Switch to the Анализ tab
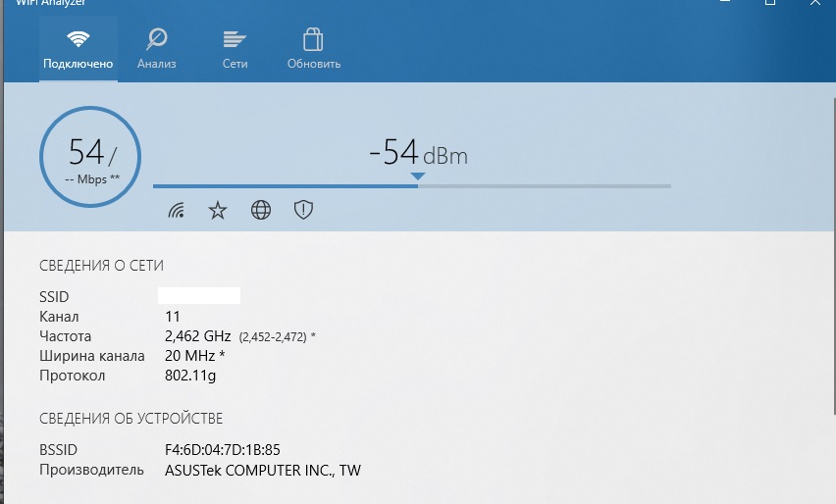 point(157,49)
